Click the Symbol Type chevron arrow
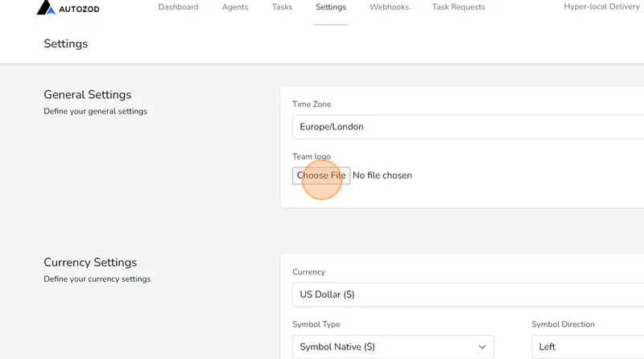Viewport: 644px width, 359px height. 482,347
